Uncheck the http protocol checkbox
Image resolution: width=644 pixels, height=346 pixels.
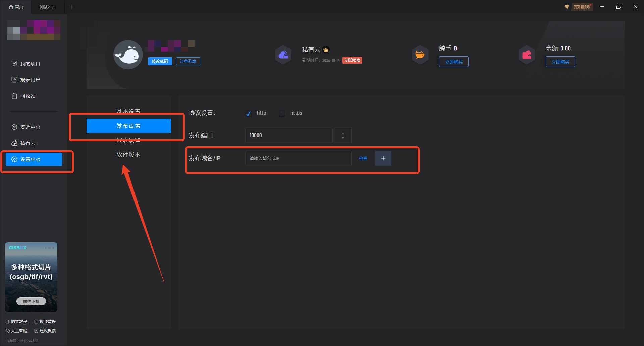pyautogui.click(x=249, y=113)
